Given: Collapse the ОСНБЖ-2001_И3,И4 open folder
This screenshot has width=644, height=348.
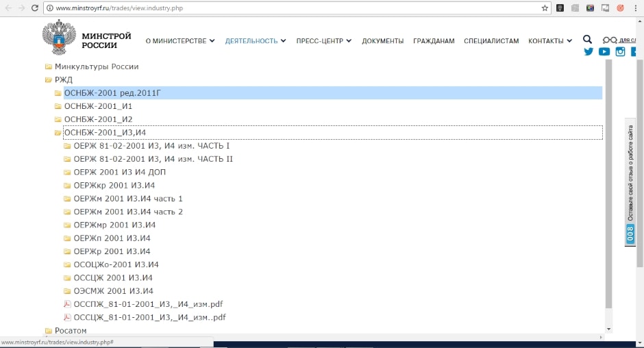Looking at the screenshot, I should (58, 132).
